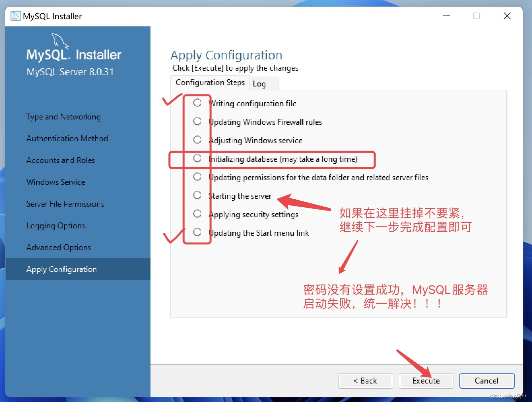Click 'Updating Windows Firewall rules' text
Viewport: 532px width, 402px height.
pos(265,122)
